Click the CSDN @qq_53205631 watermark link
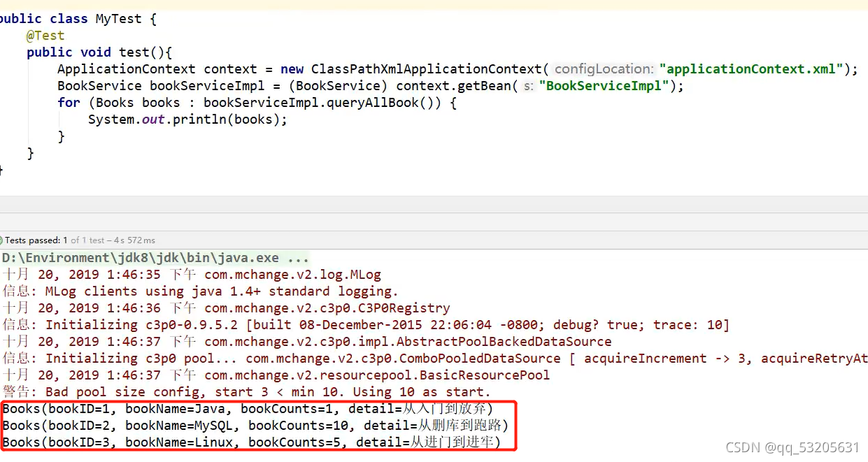 pyautogui.click(x=794, y=447)
